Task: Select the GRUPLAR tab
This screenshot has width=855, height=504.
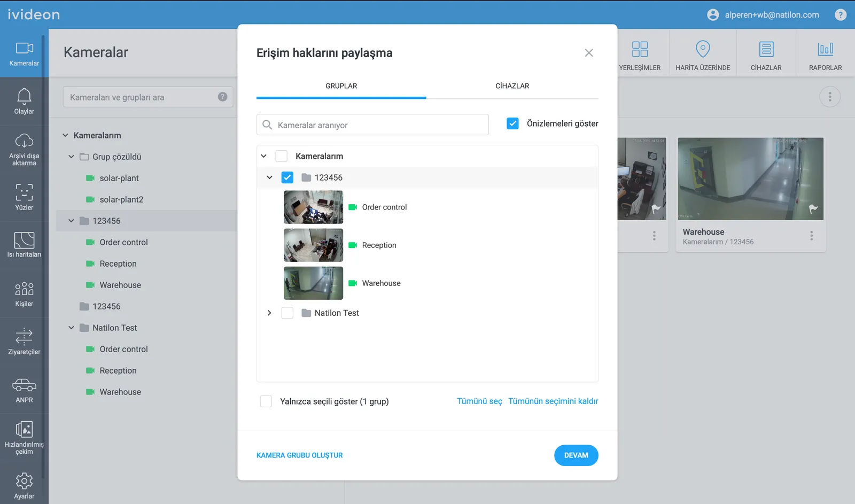Action: (341, 86)
